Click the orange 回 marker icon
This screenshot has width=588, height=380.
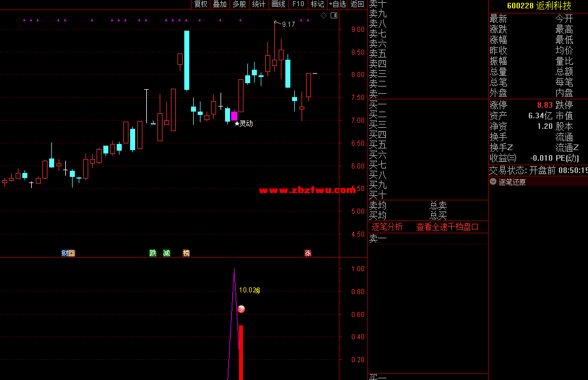tap(71, 253)
